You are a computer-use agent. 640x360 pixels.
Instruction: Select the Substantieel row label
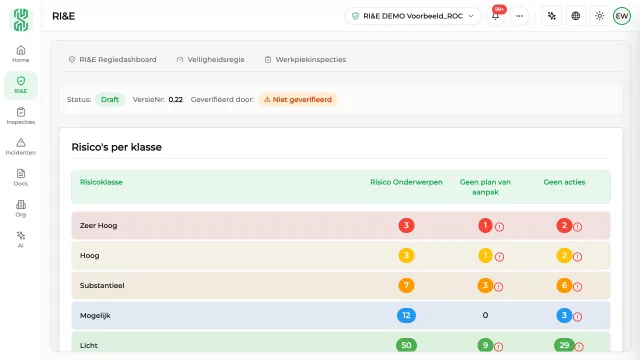[102, 285]
